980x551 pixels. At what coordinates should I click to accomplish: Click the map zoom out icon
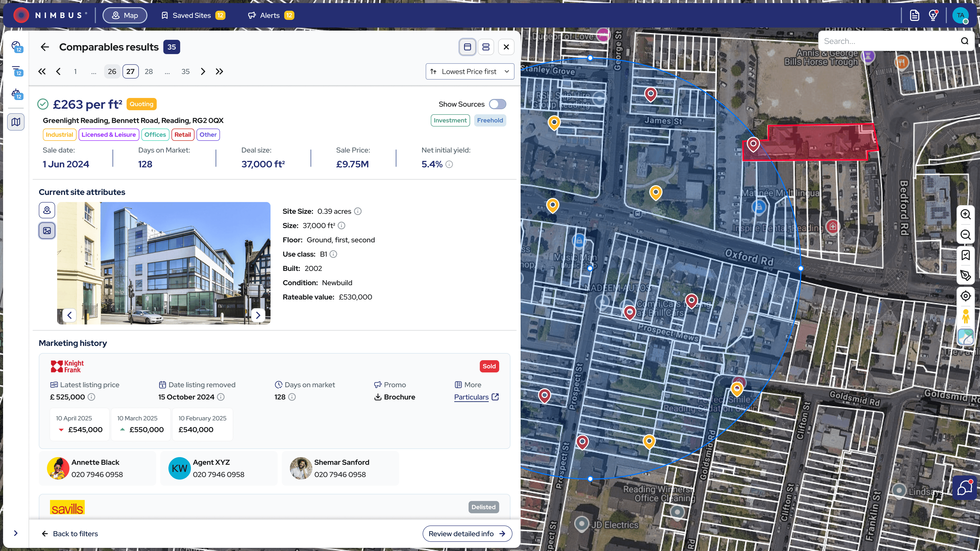(965, 235)
